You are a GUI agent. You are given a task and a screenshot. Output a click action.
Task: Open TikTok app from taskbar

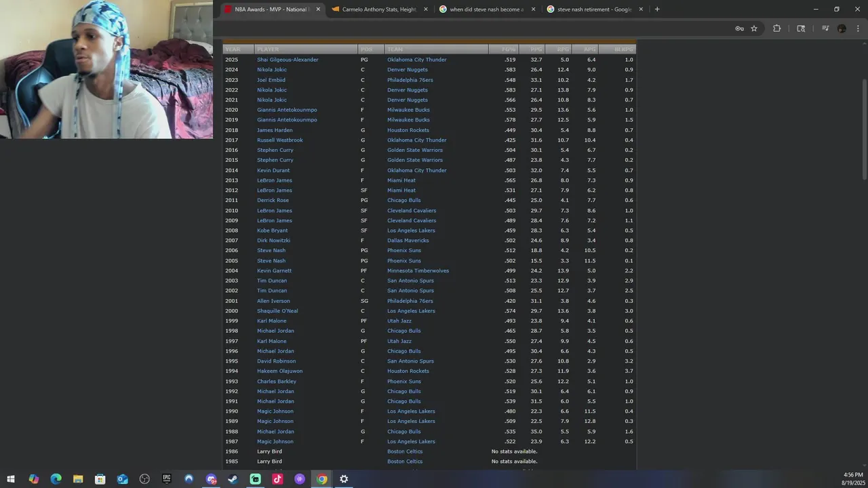[x=277, y=479]
